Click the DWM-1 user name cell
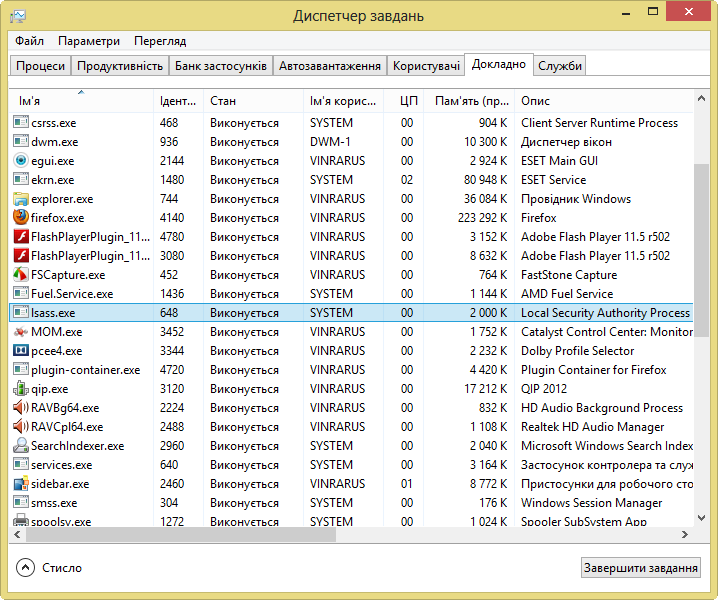This screenshot has width=718, height=600. [x=330, y=142]
